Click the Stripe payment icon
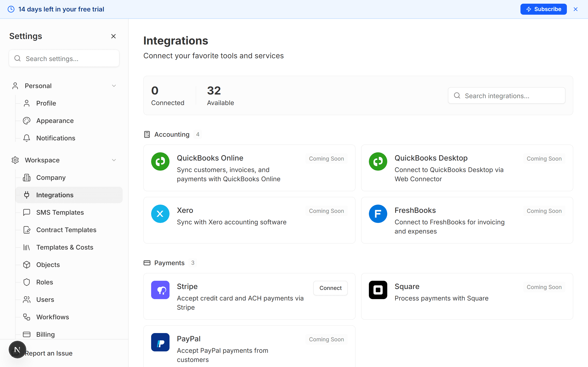Screen dimensions: 588x367 [x=160, y=290]
